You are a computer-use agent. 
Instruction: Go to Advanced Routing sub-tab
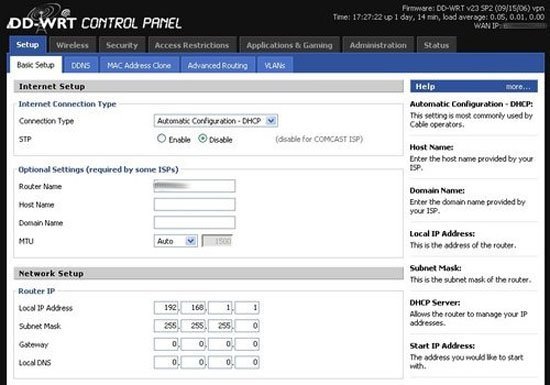(x=217, y=65)
